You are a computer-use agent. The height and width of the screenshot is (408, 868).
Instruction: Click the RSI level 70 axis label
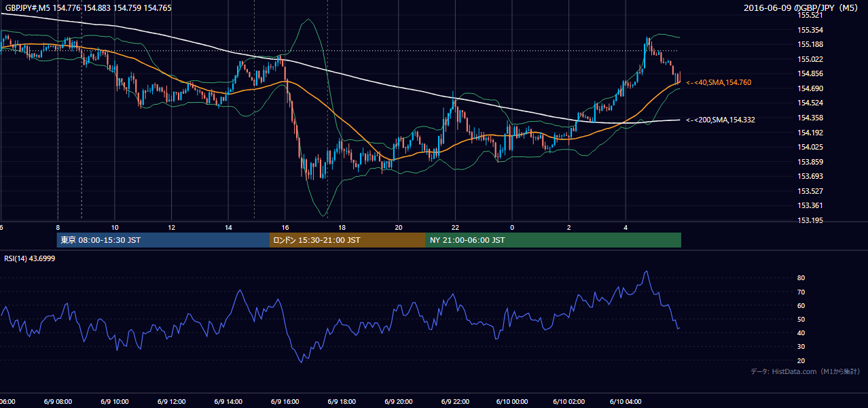coord(801,292)
